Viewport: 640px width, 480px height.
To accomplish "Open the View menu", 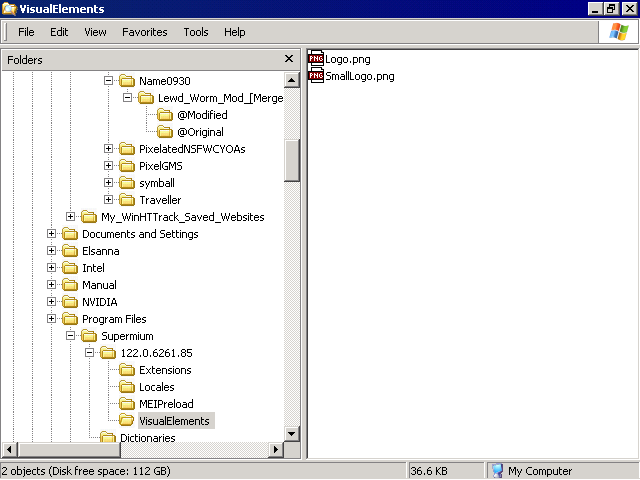I will tap(95, 32).
